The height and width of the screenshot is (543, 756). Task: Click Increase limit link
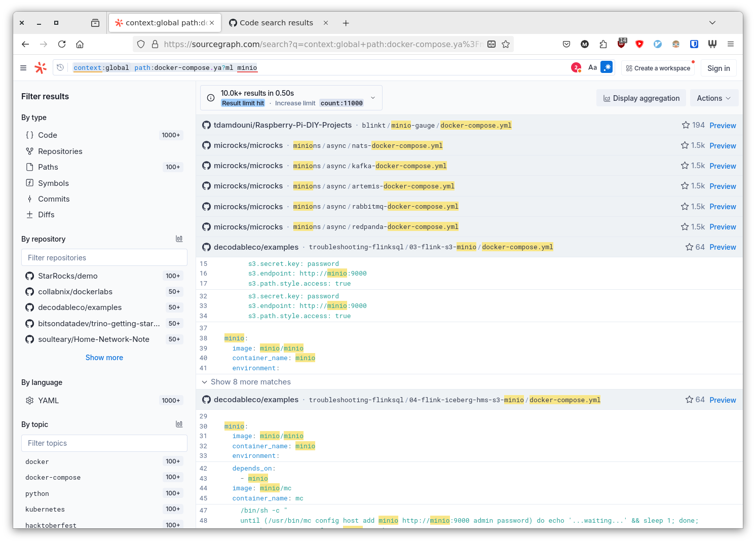tap(295, 103)
